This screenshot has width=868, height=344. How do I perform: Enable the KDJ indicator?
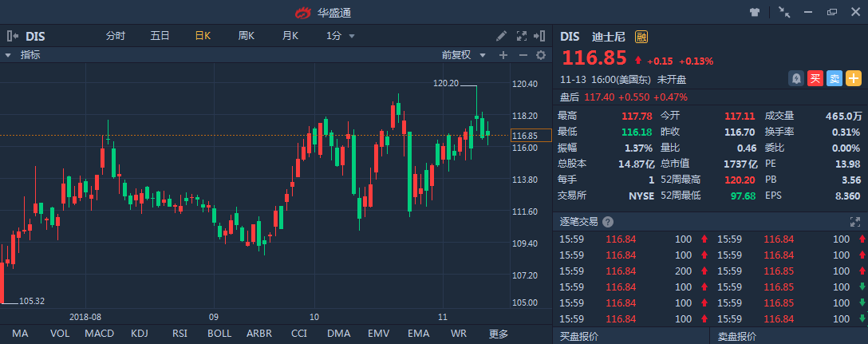pos(140,334)
